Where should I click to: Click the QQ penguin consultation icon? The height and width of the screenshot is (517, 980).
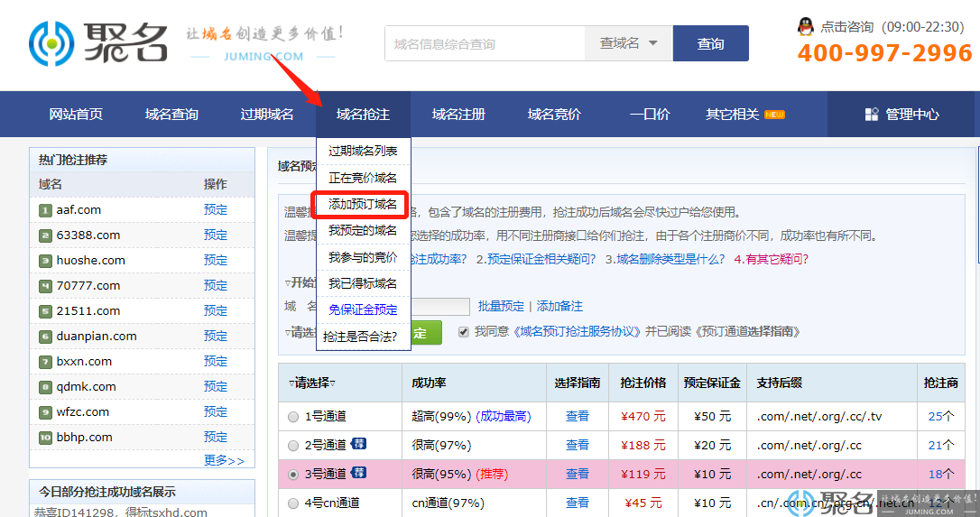click(806, 27)
